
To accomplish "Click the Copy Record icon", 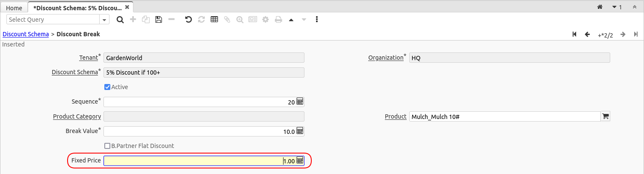I will coord(146,20).
